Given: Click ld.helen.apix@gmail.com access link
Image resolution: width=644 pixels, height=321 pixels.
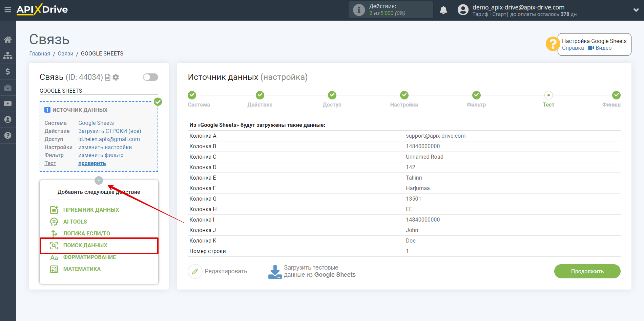Looking at the screenshot, I should click(109, 139).
